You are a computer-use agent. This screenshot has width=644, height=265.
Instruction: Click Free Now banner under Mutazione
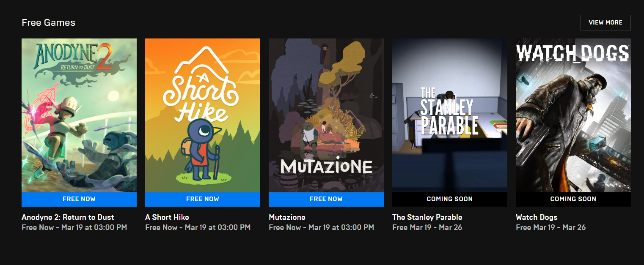point(326,199)
